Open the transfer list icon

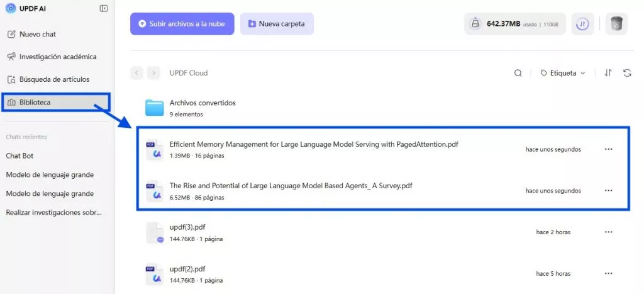pos(582,24)
